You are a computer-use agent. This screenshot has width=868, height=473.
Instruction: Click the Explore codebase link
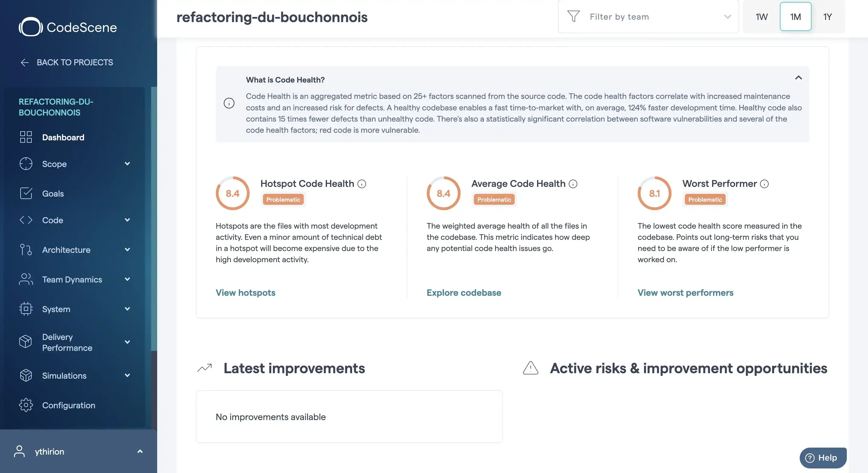click(464, 292)
